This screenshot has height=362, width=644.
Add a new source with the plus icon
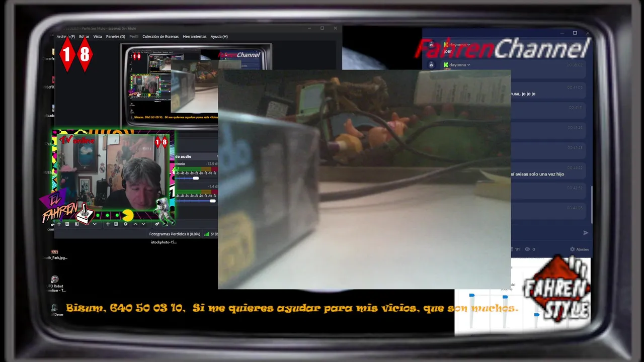108,224
